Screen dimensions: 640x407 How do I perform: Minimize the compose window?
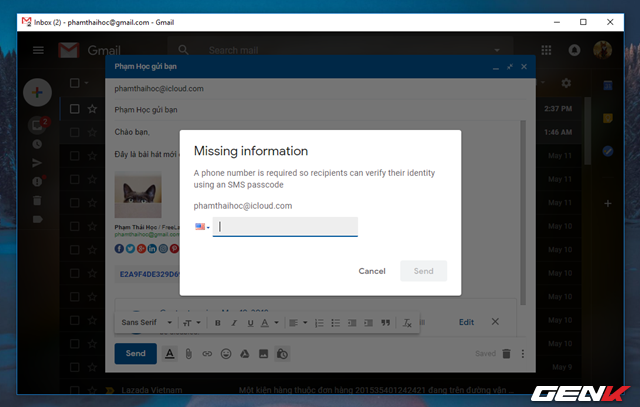[x=496, y=67]
